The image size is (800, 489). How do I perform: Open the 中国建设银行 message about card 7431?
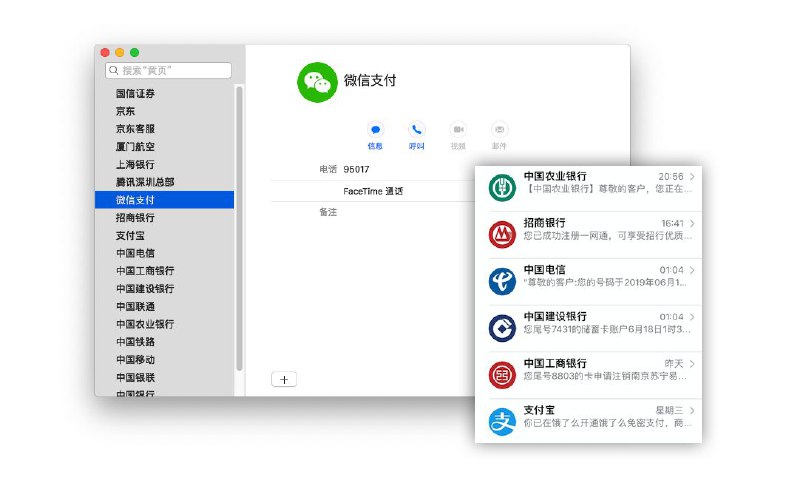(607, 329)
